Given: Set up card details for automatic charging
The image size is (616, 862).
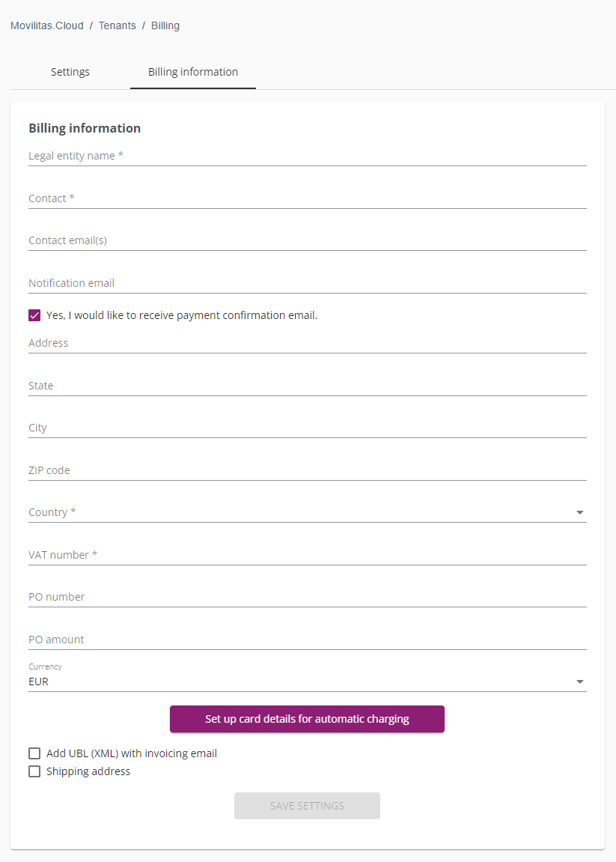Looking at the screenshot, I should (x=307, y=719).
